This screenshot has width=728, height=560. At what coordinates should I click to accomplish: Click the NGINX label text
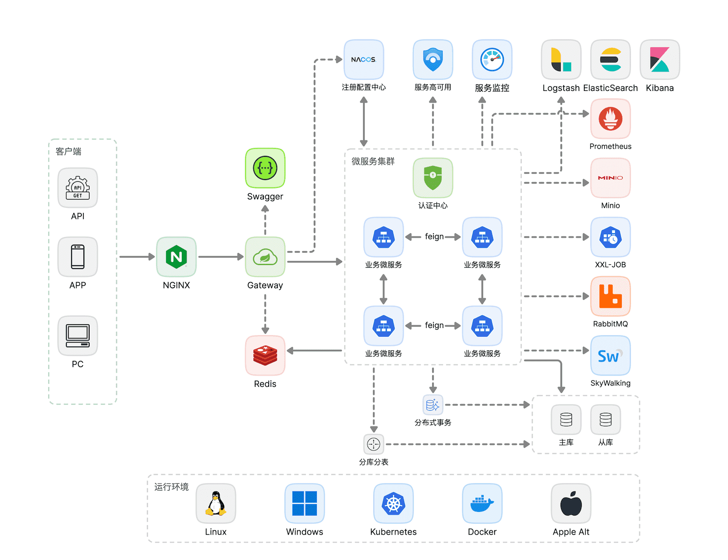pos(177,285)
